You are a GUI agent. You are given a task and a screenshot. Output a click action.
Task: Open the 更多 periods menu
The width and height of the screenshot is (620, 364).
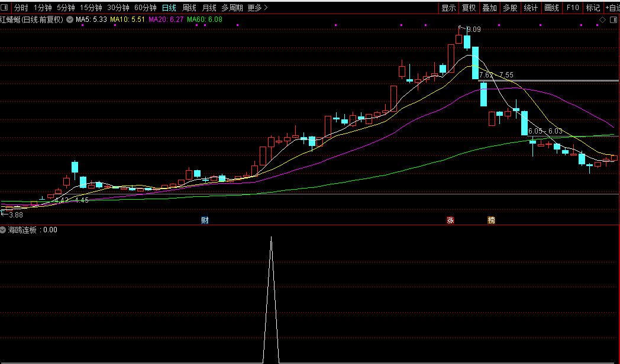coord(257,8)
